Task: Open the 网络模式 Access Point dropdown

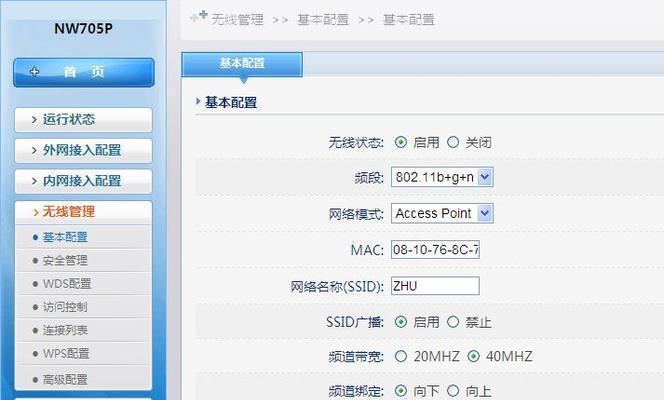Action: click(x=442, y=213)
